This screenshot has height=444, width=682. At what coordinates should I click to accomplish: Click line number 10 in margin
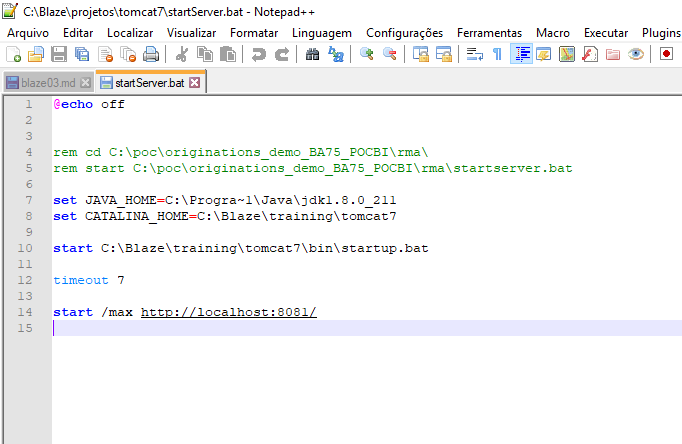tap(25, 248)
